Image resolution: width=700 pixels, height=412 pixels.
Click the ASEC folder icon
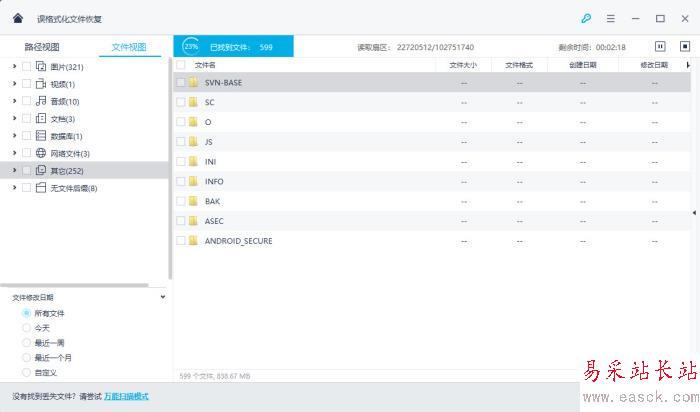(193, 221)
